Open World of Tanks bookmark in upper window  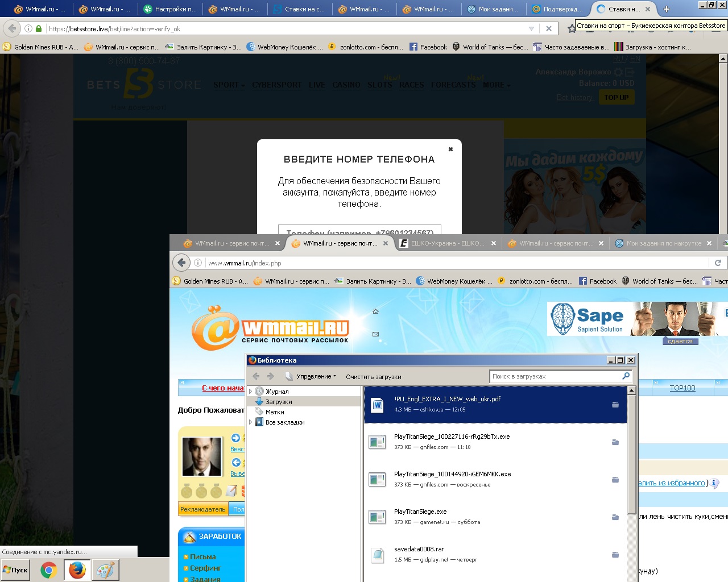(490, 47)
